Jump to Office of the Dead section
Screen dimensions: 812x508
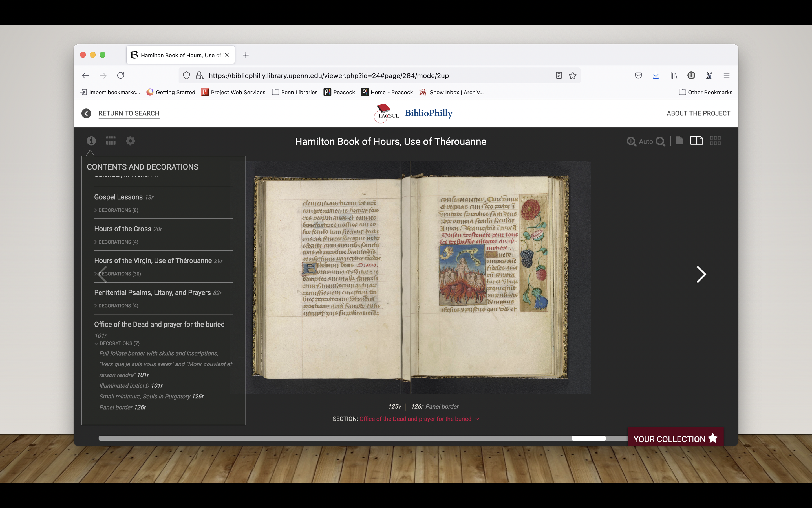(x=159, y=325)
